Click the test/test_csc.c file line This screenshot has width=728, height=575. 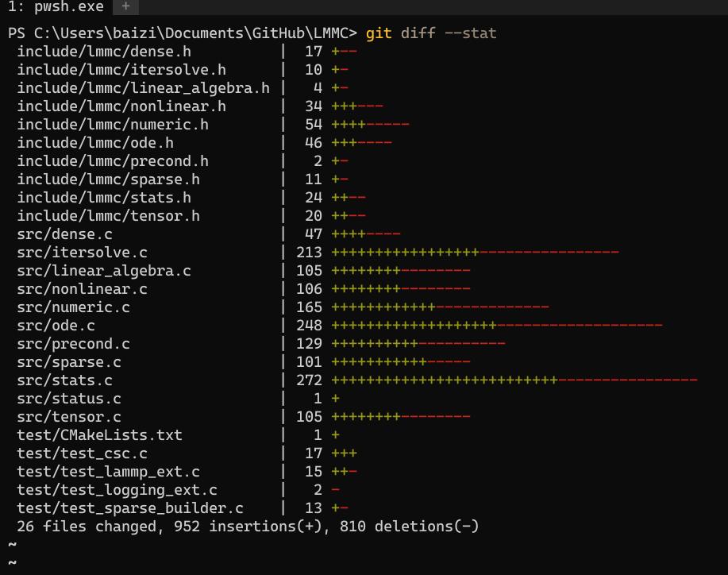187,453
